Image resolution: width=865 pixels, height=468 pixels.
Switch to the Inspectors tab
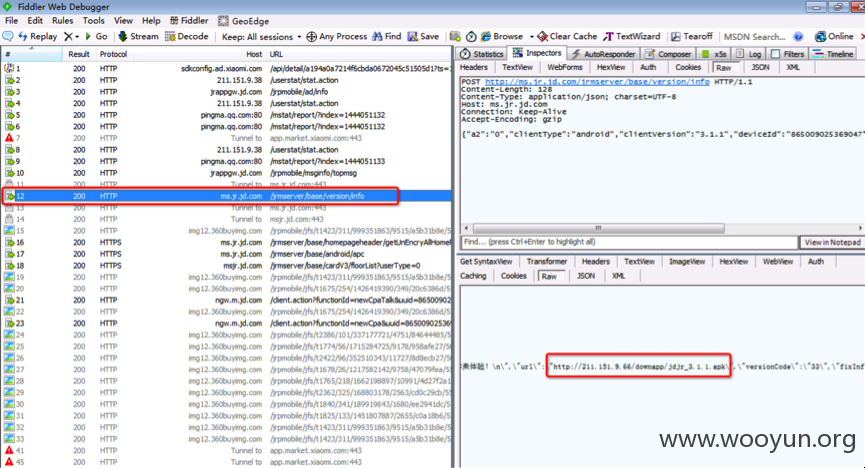click(x=537, y=53)
